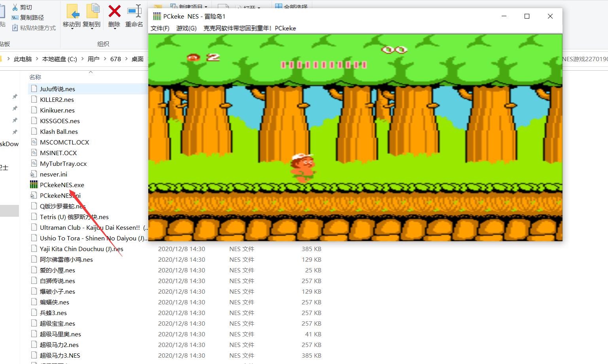Select the file named 超级马力3.NES

(60, 356)
